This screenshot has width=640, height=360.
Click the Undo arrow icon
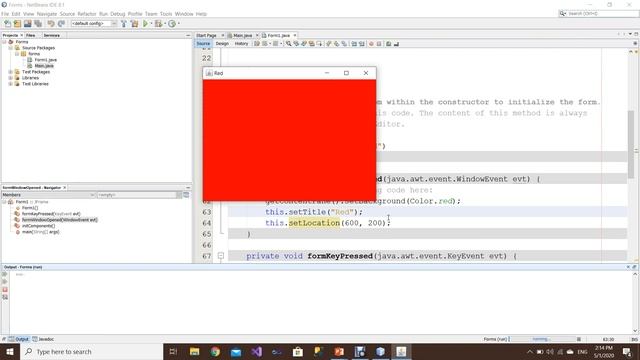[51, 24]
